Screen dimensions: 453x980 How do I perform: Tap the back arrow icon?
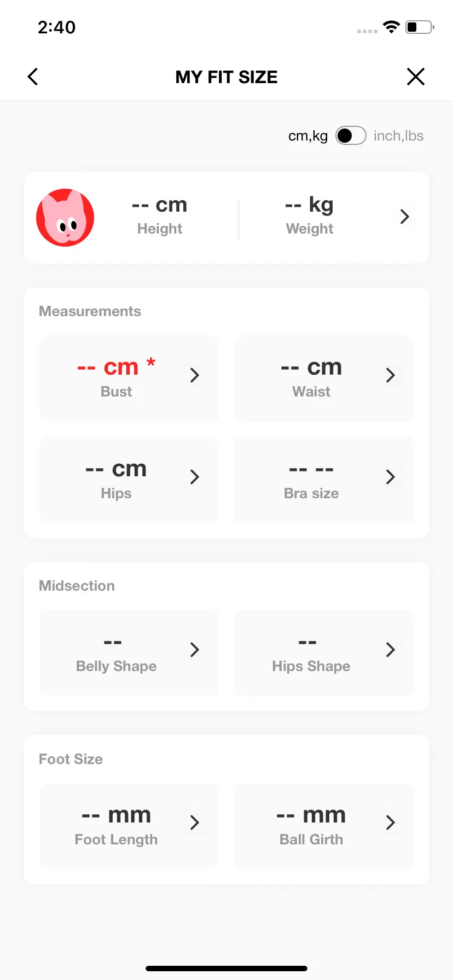pyautogui.click(x=33, y=77)
